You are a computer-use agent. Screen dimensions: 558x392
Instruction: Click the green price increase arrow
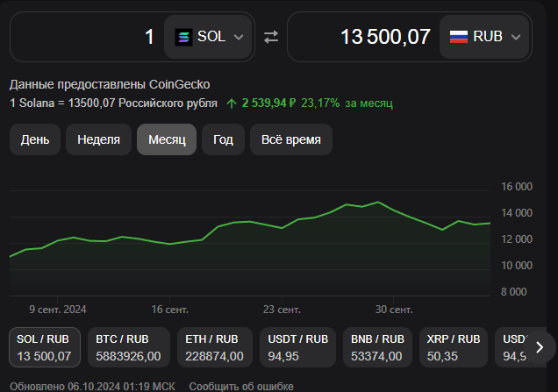(x=232, y=103)
